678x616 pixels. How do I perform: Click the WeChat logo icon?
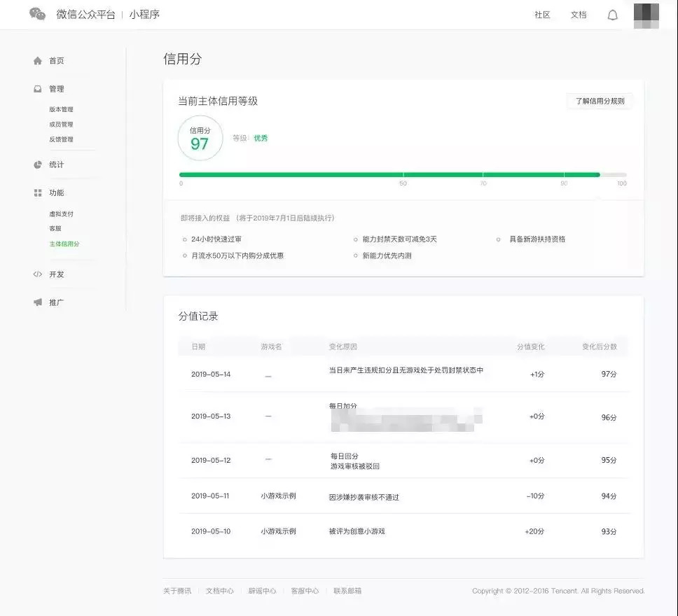click(38, 14)
